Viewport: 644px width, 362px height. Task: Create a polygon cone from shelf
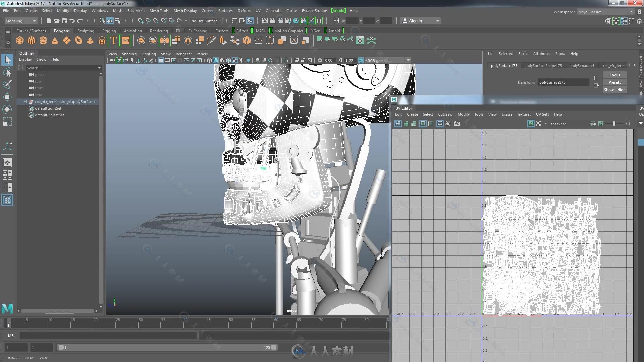click(55, 41)
